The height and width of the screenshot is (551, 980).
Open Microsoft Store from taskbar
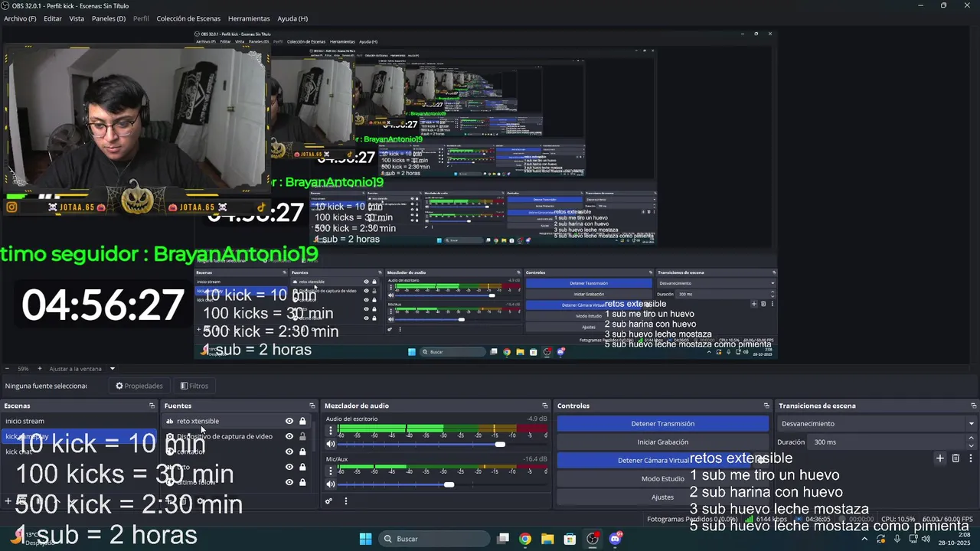[570, 539]
